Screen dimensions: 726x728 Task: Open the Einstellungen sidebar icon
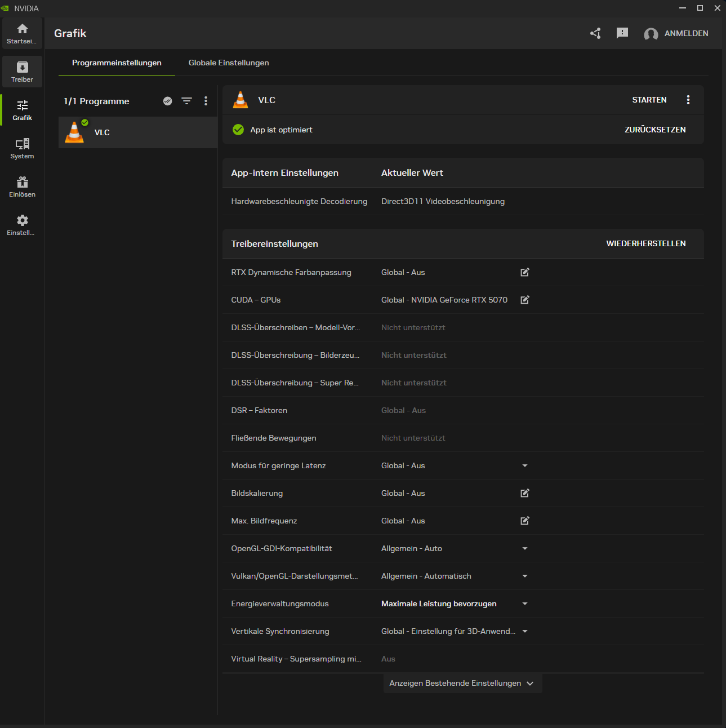tap(22, 224)
